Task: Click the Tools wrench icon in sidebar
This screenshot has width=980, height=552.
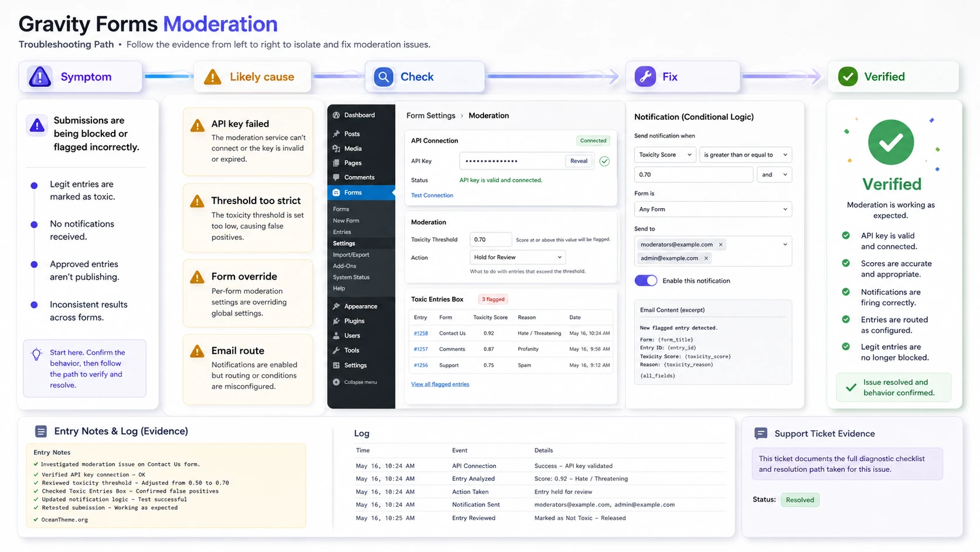Action: [x=336, y=350]
